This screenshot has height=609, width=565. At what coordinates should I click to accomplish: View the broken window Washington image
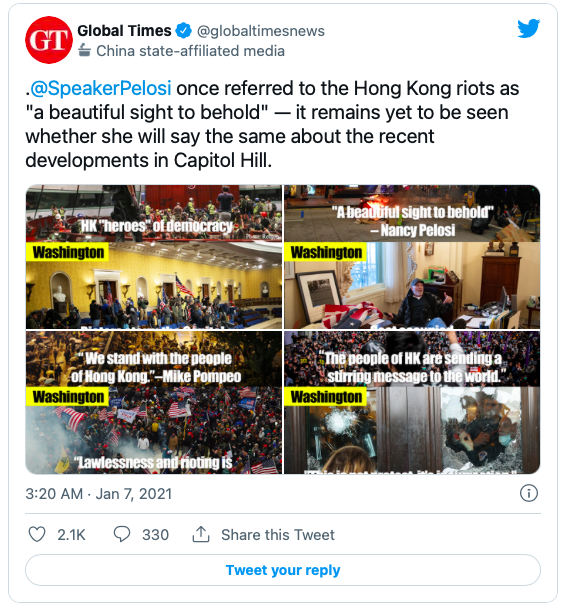pyautogui.click(x=412, y=402)
